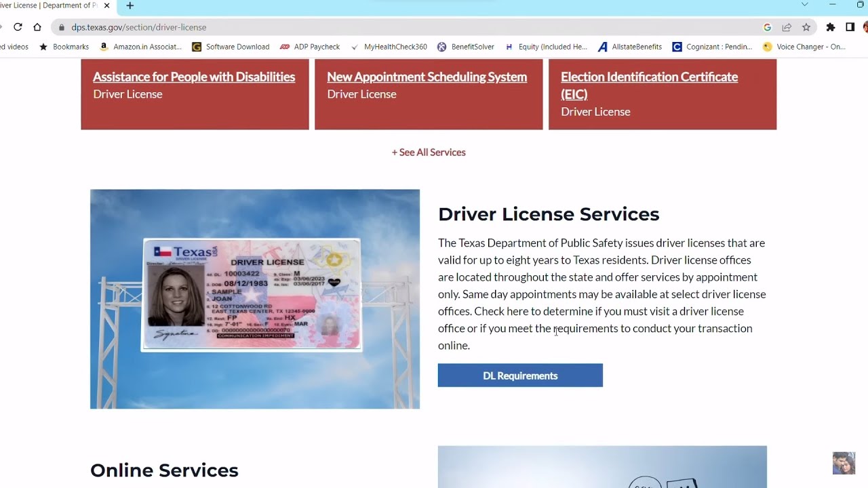Open New Appointment Scheduling System card
This screenshot has height=488, width=868.
(427, 77)
